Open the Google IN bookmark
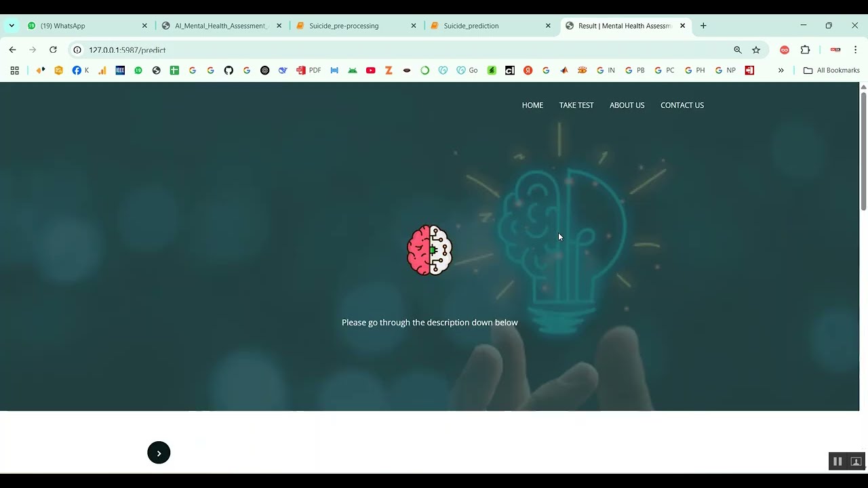Image resolution: width=868 pixels, height=488 pixels. [x=606, y=70]
